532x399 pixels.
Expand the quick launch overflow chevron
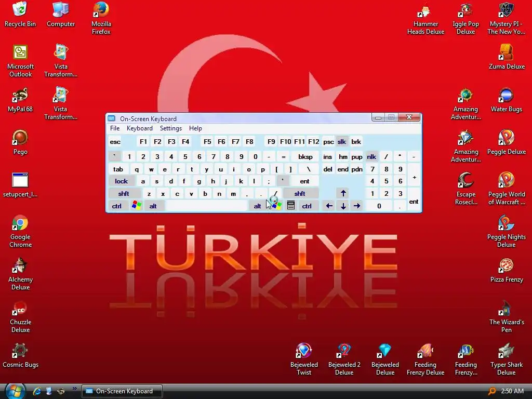(75, 389)
